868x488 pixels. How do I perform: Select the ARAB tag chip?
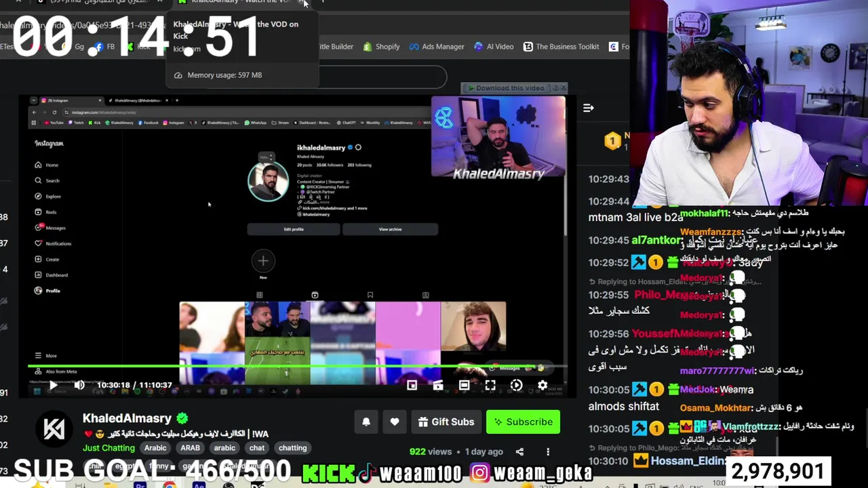click(x=190, y=448)
